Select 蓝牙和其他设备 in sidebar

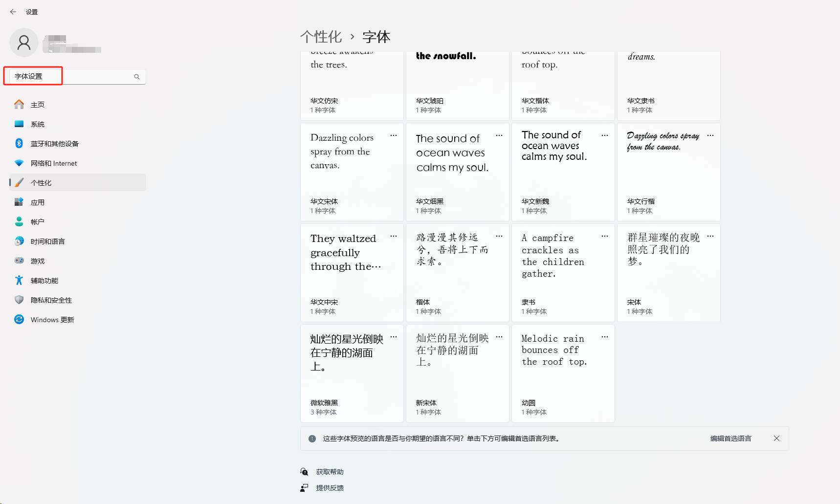pos(78,143)
